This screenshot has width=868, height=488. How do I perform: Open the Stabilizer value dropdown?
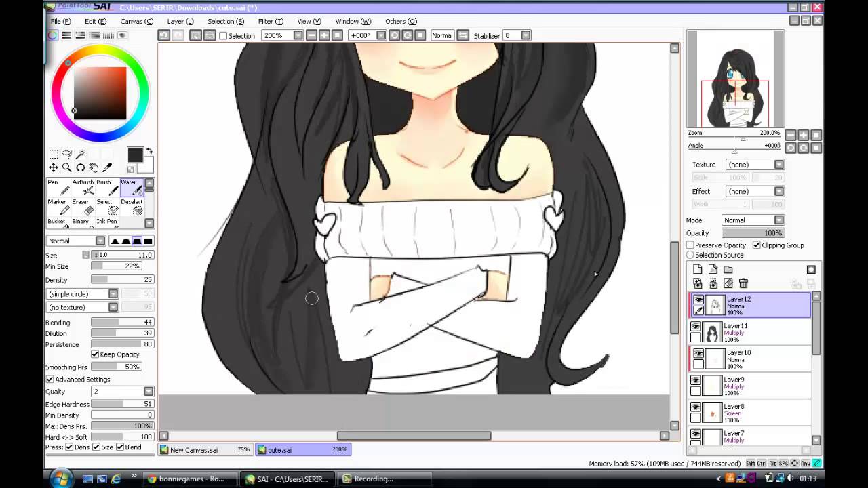tap(526, 35)
